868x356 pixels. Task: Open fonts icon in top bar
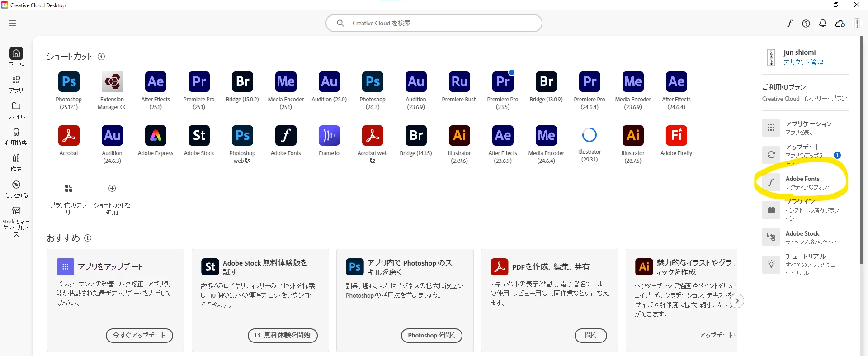pos(790,24)
